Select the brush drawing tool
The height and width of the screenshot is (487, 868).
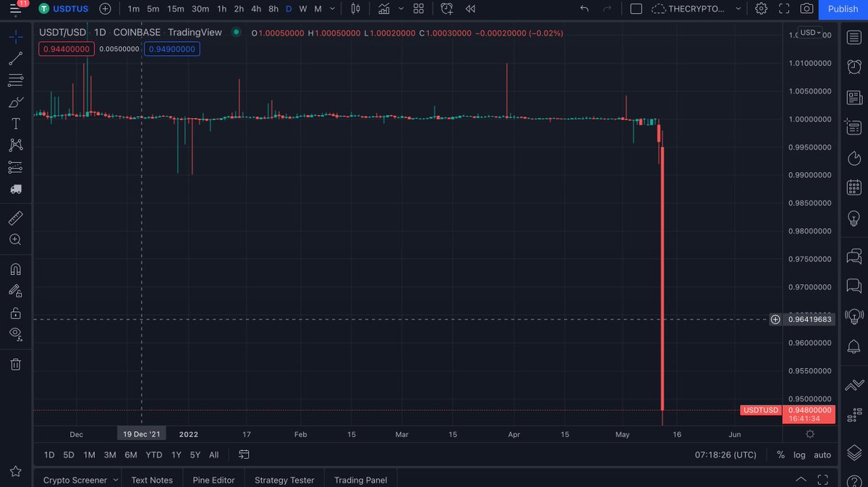click(15, 102)
